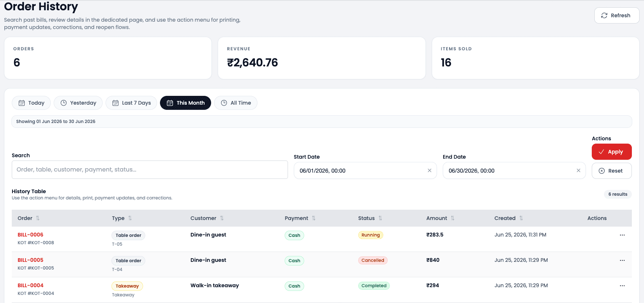Click the Takeaway type badge
644x303 pixels.
point(127,286)
